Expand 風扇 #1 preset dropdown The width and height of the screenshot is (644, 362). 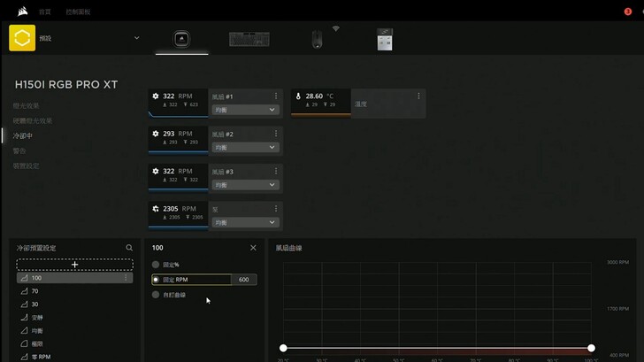click(x=246, y=110)
